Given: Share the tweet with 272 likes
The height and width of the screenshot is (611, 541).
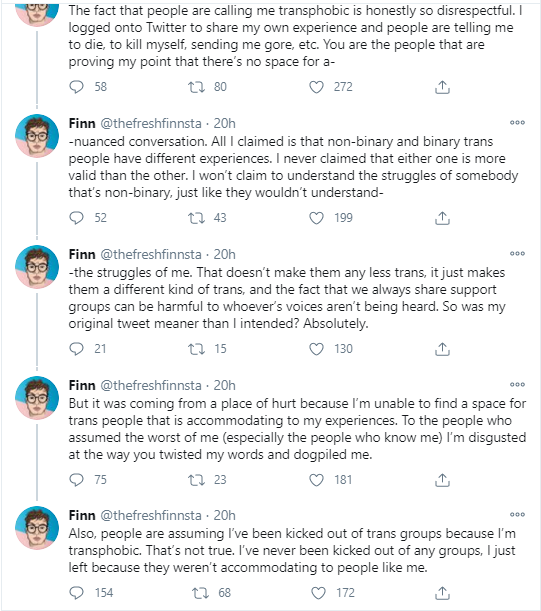Looking at the screenshot, I should tap(442, 87).
